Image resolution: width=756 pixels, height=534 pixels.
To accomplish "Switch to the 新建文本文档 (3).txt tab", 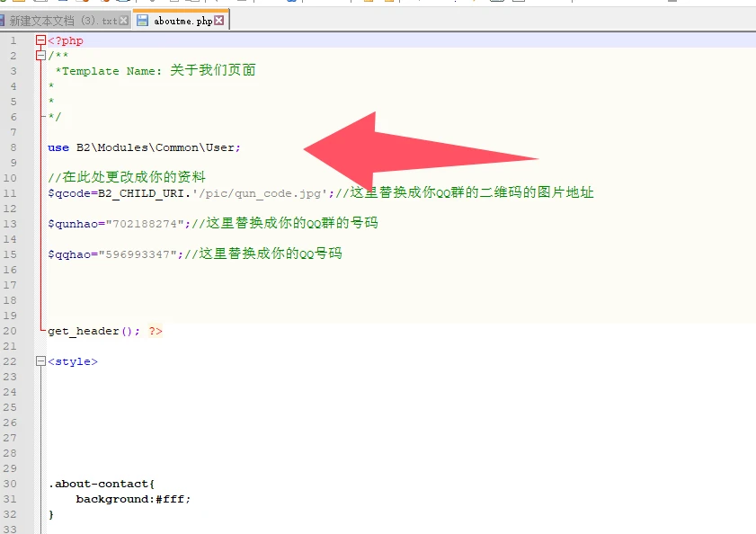I will [x=63, y=20].
